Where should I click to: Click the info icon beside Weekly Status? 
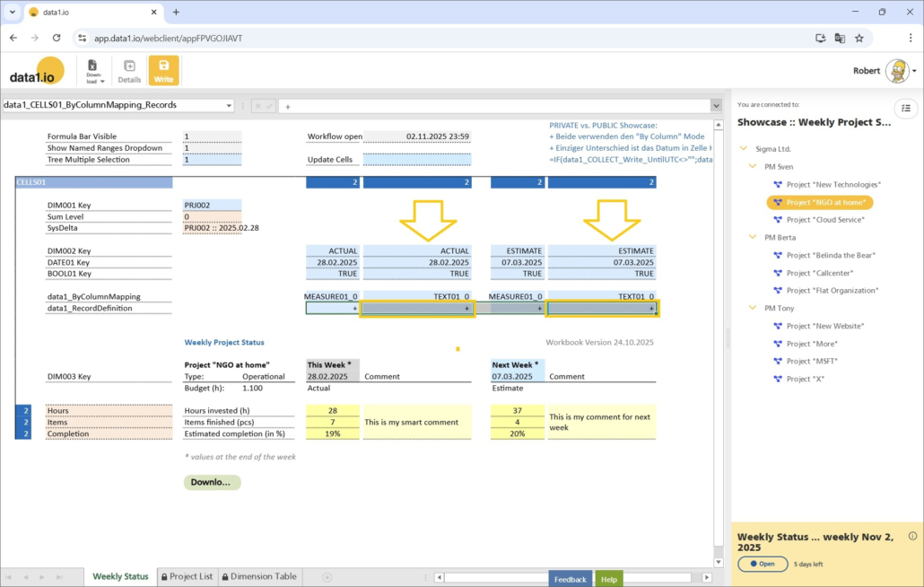click(x=912, y=536)
